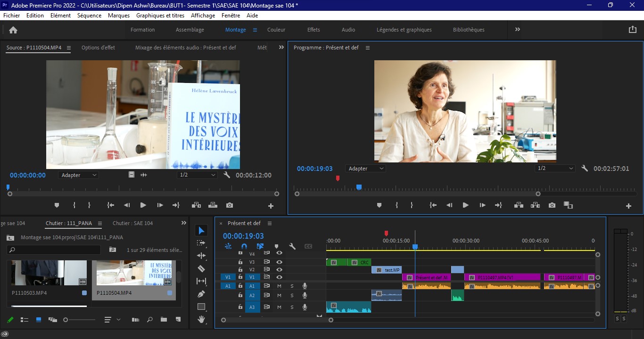This screenshot has height=339, width=644.
Task: Click the Home icon in the workspace bar
Action: (13, 30)
